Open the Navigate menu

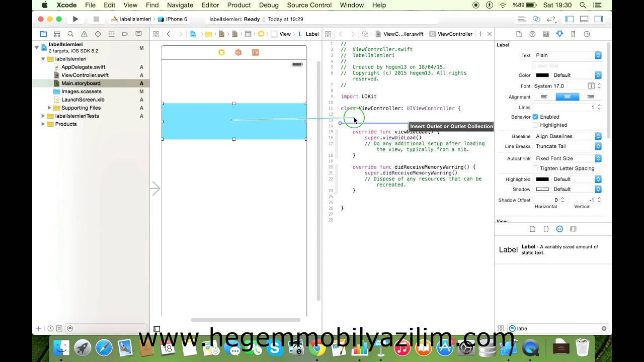coord(180,5)
